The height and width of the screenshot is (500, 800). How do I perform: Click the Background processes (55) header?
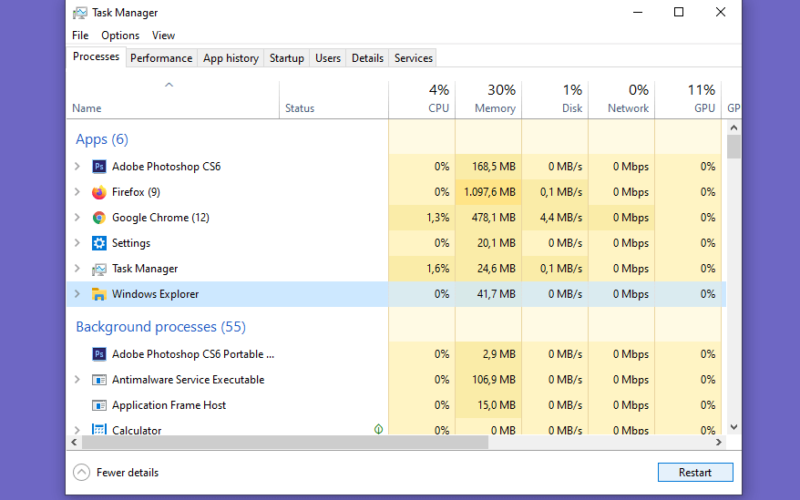pos(161,327)
